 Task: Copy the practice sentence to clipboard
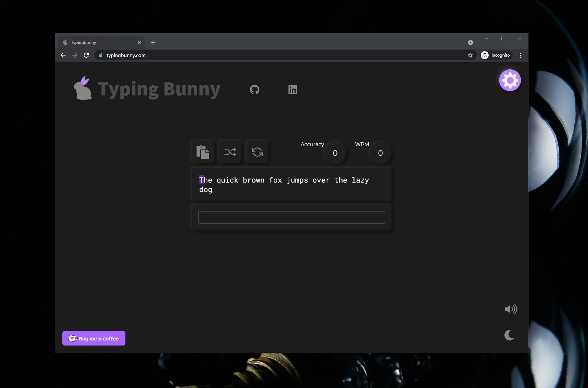coord(203,152)
